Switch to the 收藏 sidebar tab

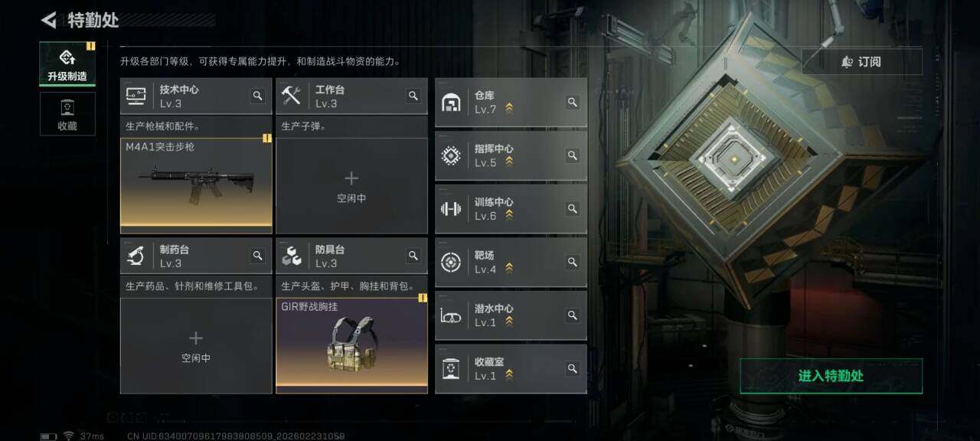(x=67, y=113)
